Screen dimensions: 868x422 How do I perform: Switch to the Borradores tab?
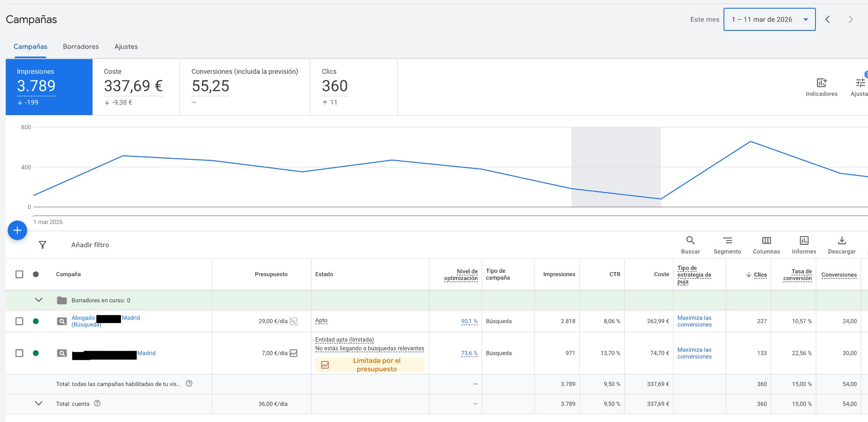[81, 46]
